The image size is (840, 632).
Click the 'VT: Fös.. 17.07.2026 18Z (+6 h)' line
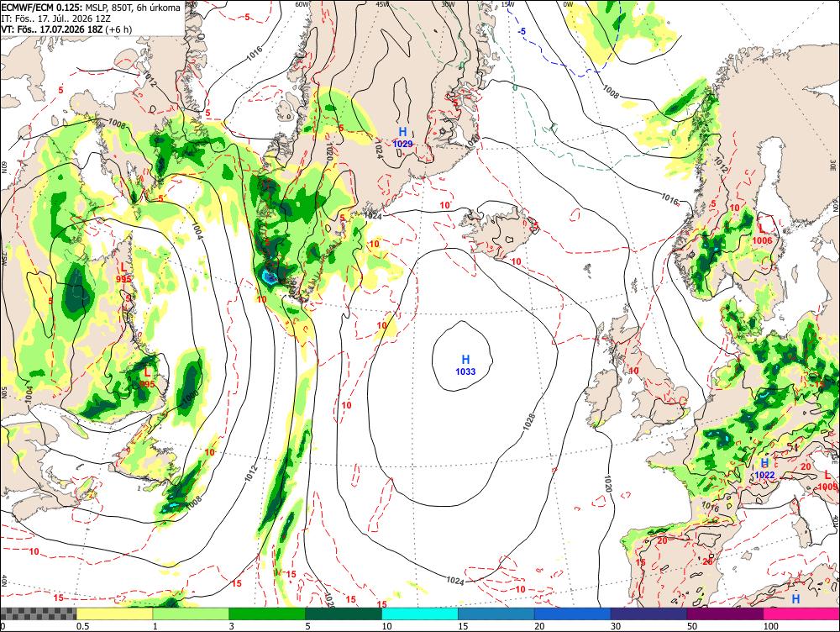tap(66, 29)
